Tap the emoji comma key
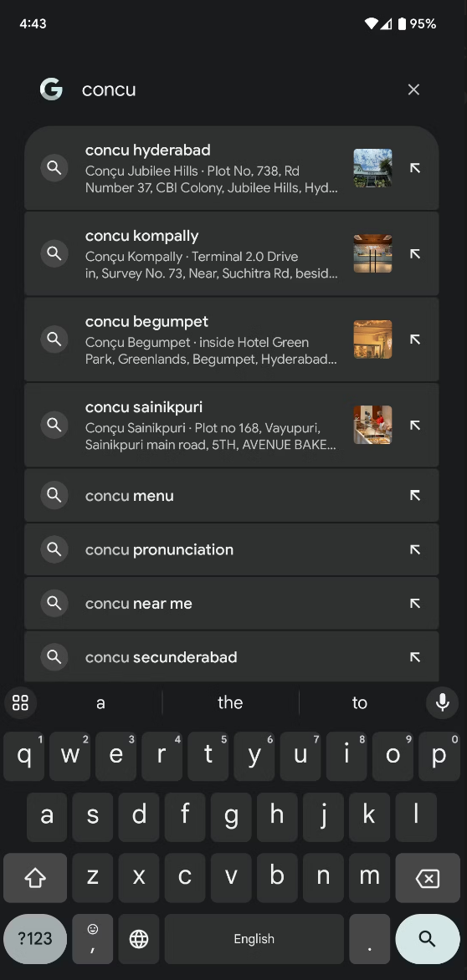This screenshot has height=980, width=467. 93,938
